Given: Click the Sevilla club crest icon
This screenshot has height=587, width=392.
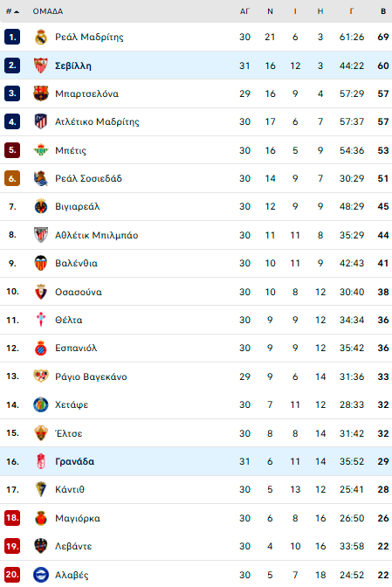Looking at the screenshot, I should (x=41, y=66).
